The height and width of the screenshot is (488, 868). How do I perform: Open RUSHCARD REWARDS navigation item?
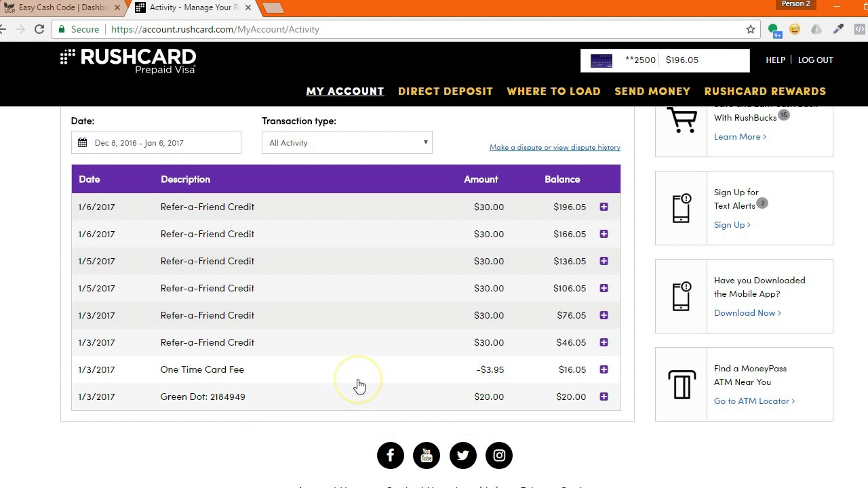click(x=765, y=91)
